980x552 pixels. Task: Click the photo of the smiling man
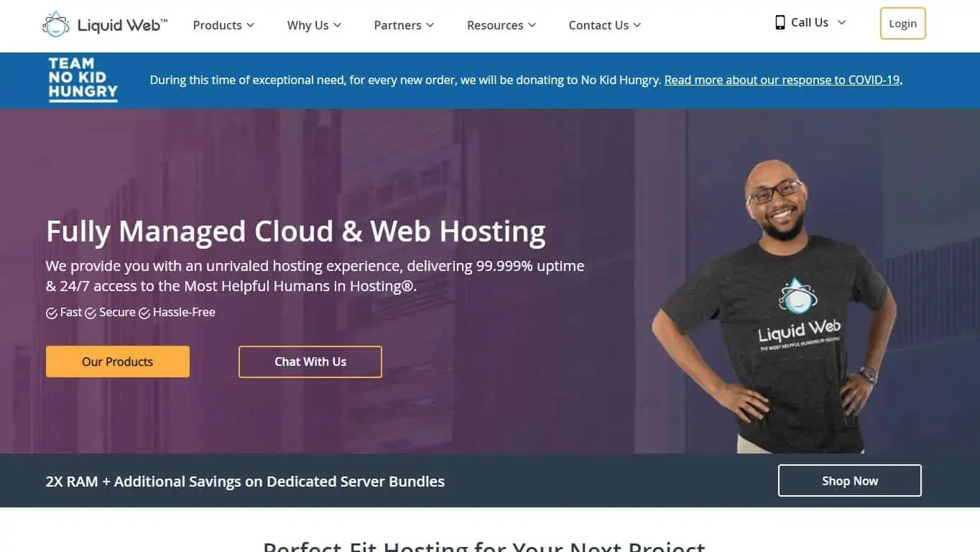point(775,306)
